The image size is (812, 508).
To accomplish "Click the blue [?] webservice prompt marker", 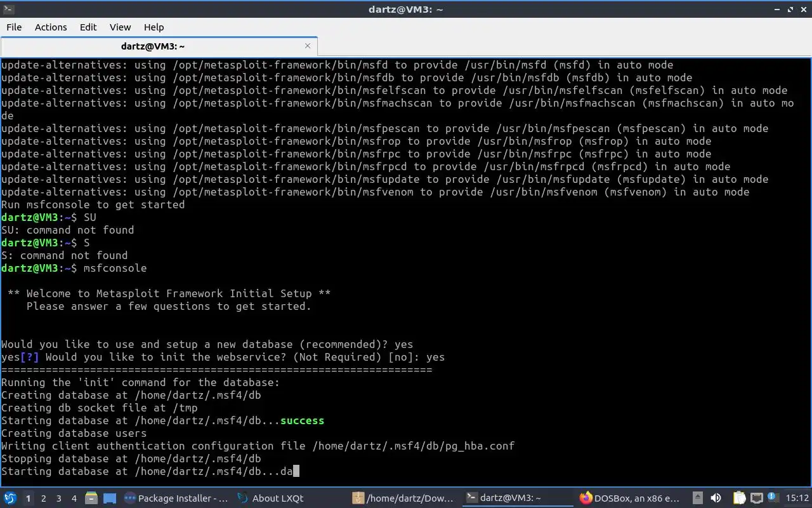I will [x=30, y=357].
